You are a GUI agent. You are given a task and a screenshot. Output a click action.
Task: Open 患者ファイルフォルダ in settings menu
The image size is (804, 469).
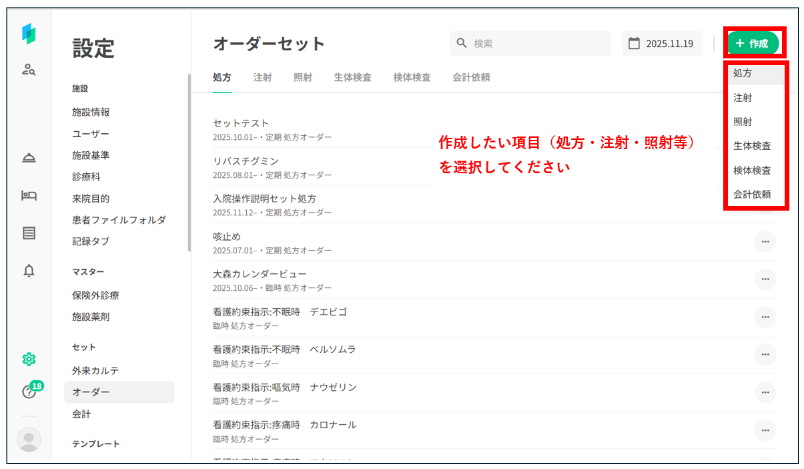119,220
